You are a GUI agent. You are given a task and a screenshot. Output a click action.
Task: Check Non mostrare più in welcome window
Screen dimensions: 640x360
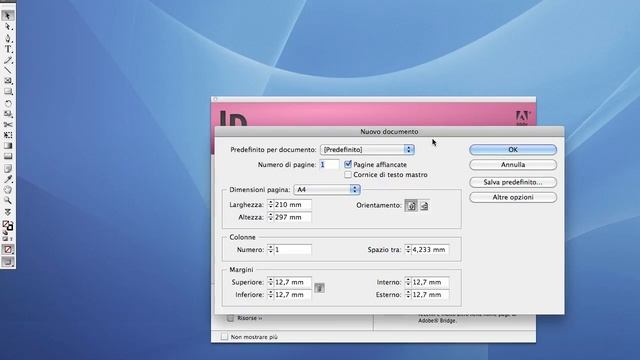224,337
